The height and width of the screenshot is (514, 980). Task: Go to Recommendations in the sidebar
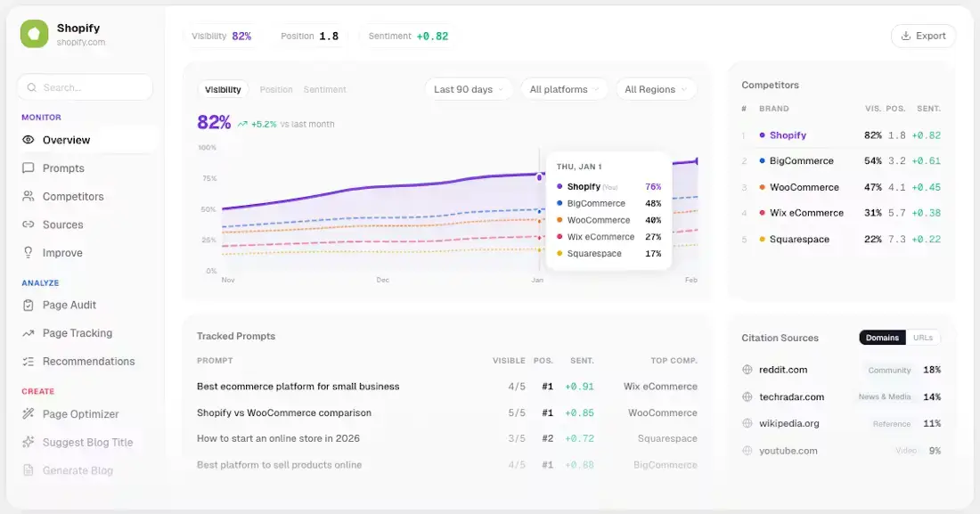coord(87,362)
